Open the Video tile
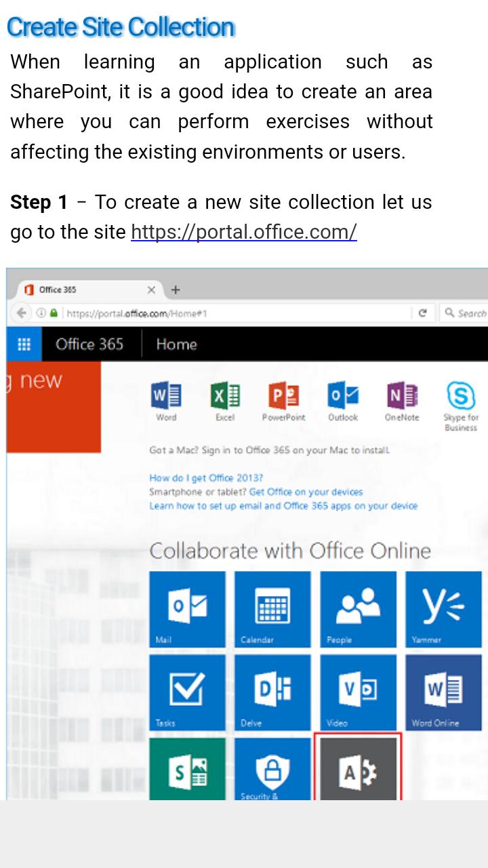 (x=358, y=692)
